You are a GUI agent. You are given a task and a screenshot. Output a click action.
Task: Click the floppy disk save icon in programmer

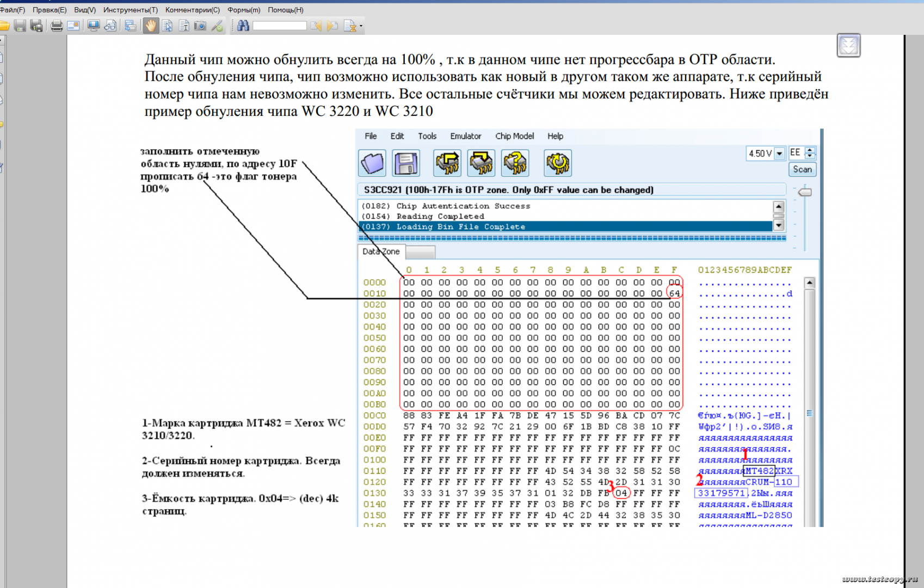click(406, 163)
